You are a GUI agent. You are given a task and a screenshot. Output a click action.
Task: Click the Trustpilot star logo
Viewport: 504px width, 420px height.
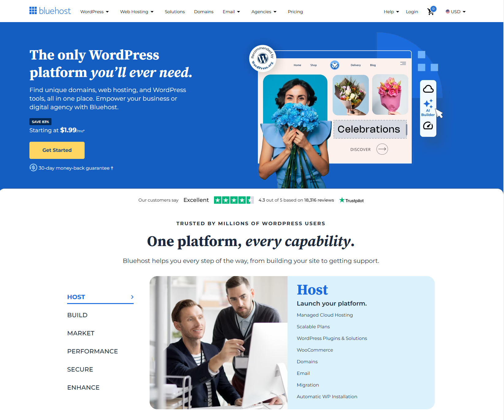point(351,200)
